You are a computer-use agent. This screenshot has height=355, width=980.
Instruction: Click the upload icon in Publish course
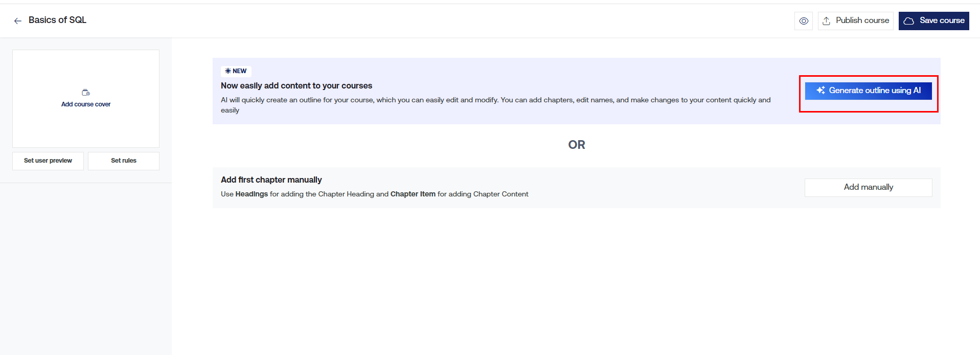click(826, 21)
